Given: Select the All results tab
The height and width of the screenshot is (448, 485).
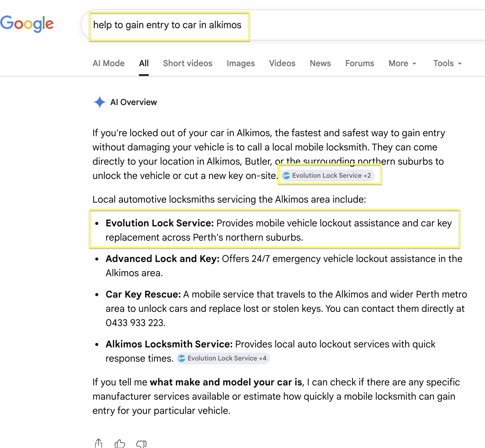Looking at the screenshot, I should coord(144,63).
